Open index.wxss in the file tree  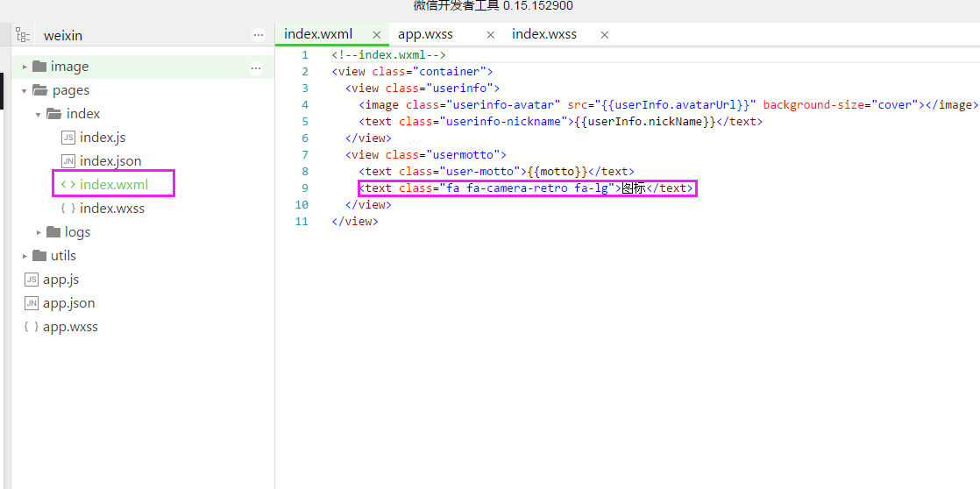point(112,208)
